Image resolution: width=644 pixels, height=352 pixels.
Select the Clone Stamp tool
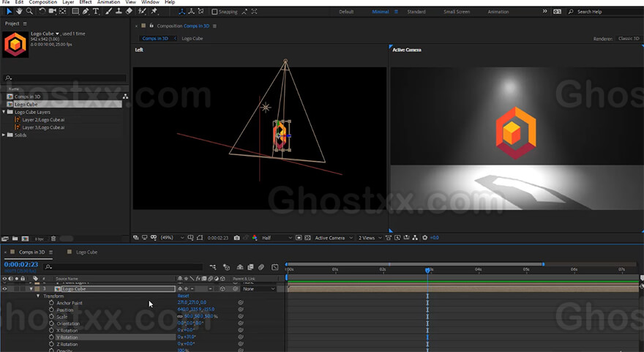(119, 12)
